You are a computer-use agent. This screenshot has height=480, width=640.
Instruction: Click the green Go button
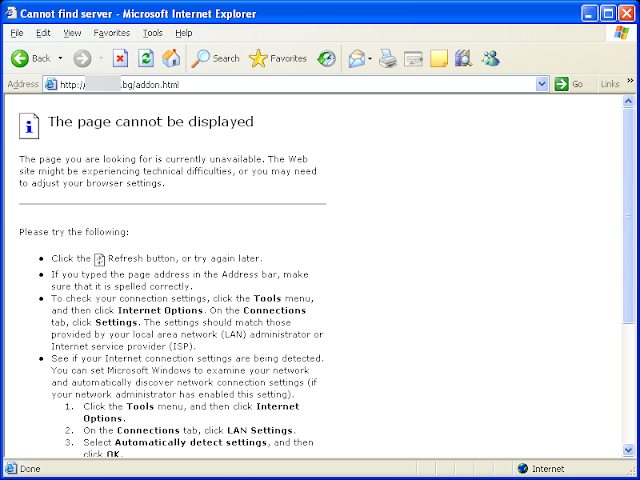click(x=569, y=84)
